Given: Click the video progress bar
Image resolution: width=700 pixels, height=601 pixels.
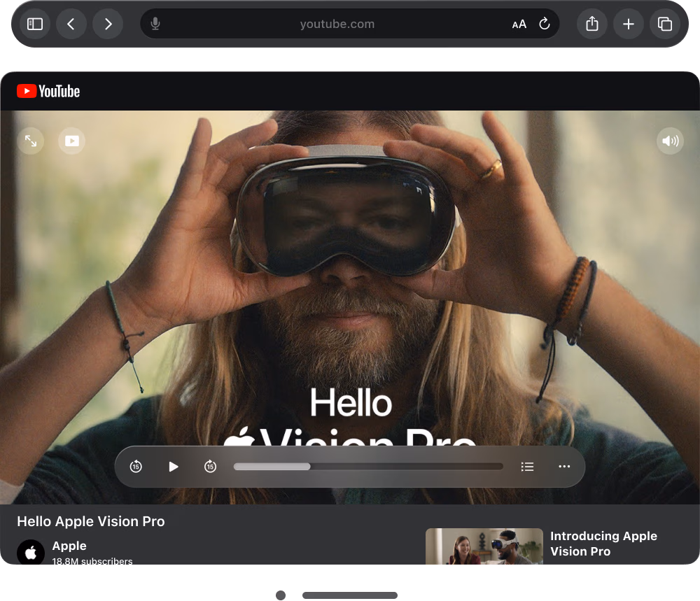Looking at the screenshot, I should pyautogui.click(x=368, y=467).
